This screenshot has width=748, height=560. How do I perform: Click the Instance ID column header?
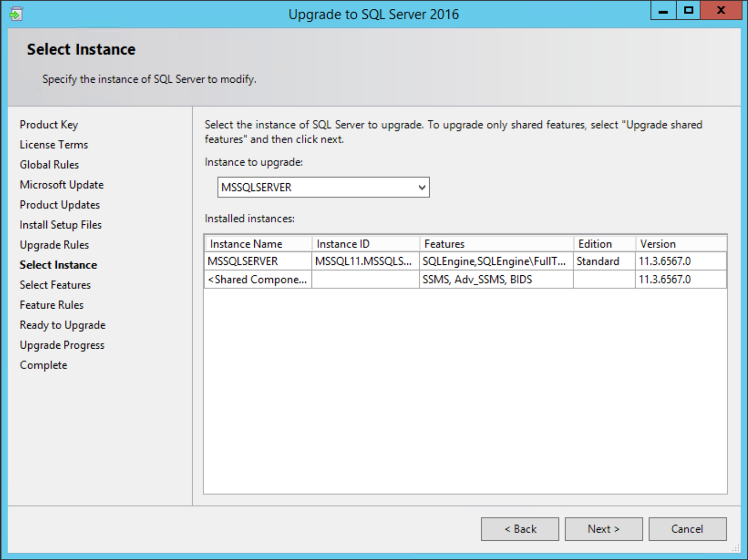(x=366, y=244)
